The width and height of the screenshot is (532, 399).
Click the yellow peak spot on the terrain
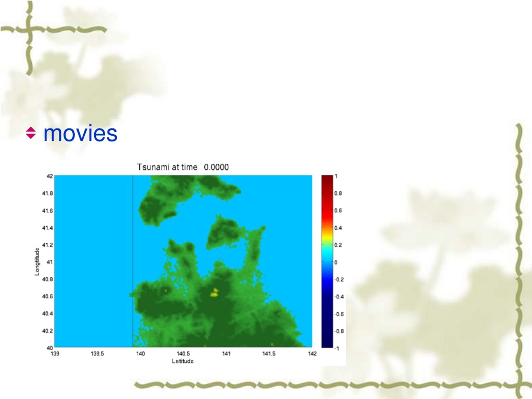[x=214, y=293]
